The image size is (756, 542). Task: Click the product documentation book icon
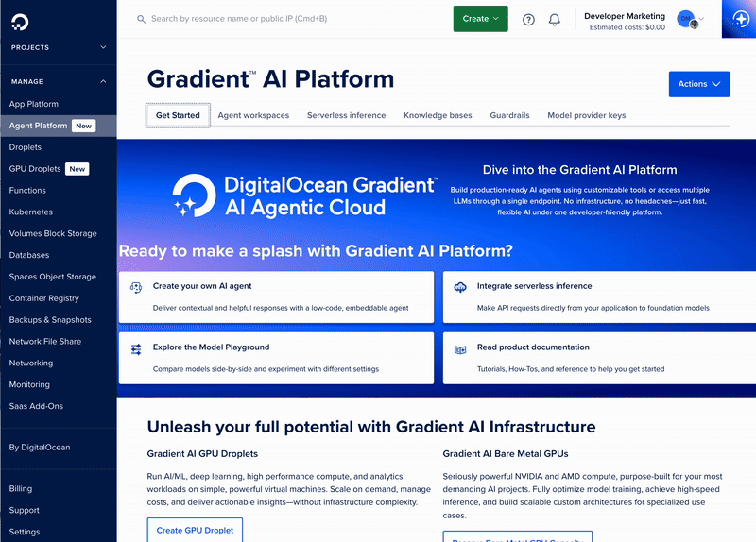click(x=460, y=348)
